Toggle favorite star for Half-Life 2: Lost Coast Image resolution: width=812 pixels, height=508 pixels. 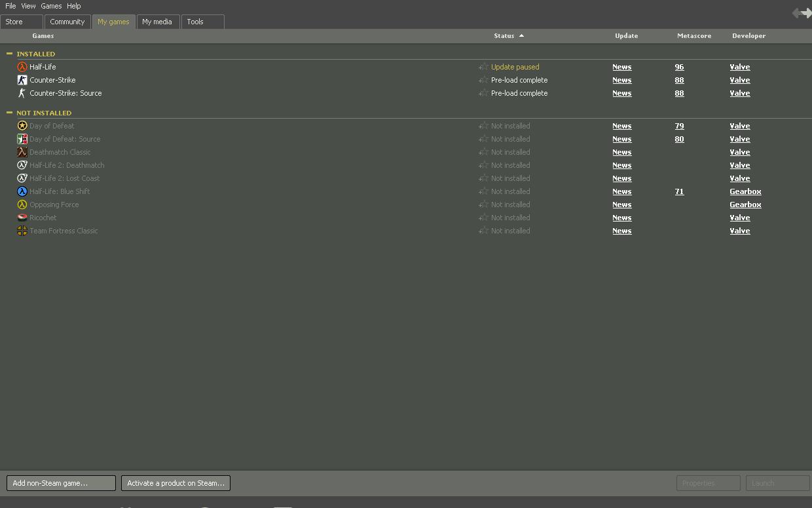[x=483, y=178]
